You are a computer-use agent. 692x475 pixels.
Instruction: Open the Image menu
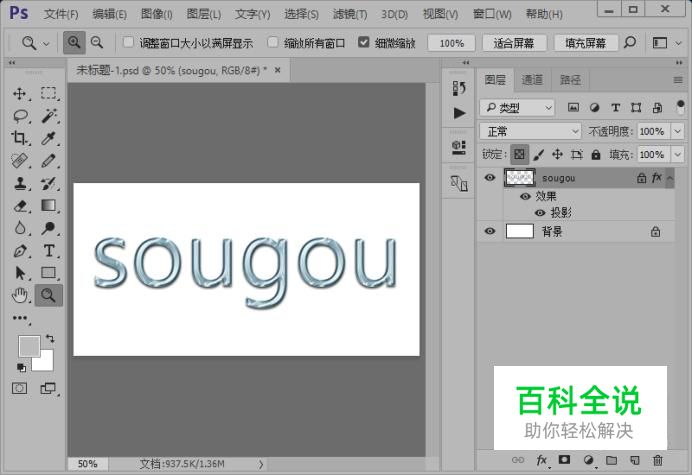tap(157, 14)
